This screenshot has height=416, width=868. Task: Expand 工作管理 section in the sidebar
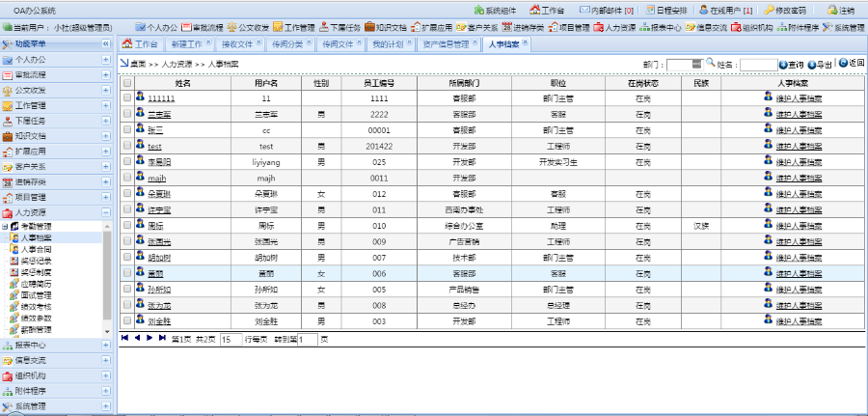[x=106, y=105]
